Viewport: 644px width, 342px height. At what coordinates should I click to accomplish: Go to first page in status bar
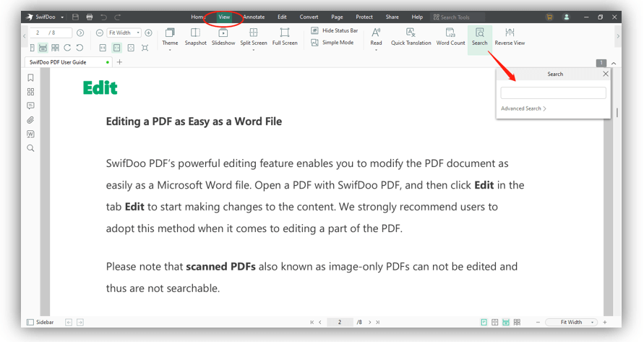pyautogui.click(x=312, y=322)
